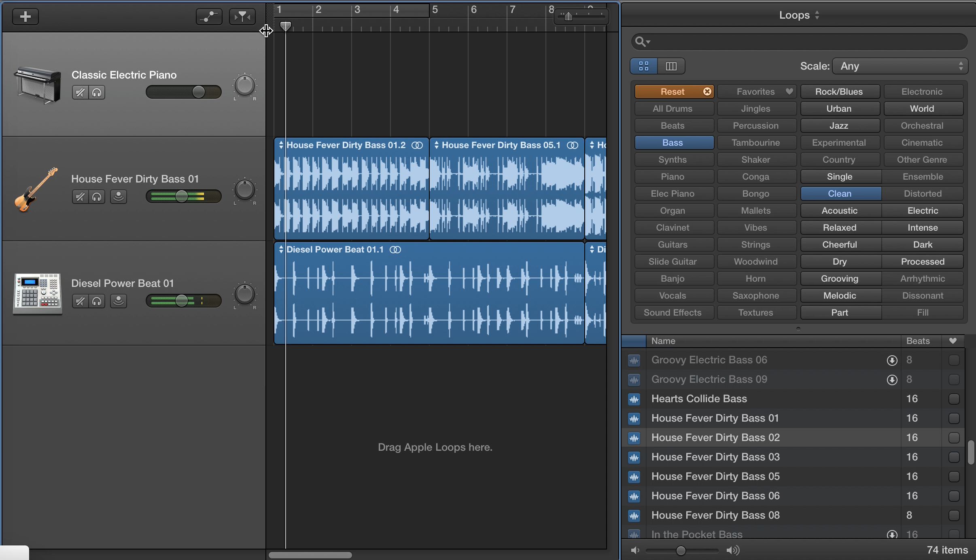Viewport: 976px width, 560px height.
Task: Select House Fever Dirty Bass 03 loop
Action: click(x=793, y=457)
